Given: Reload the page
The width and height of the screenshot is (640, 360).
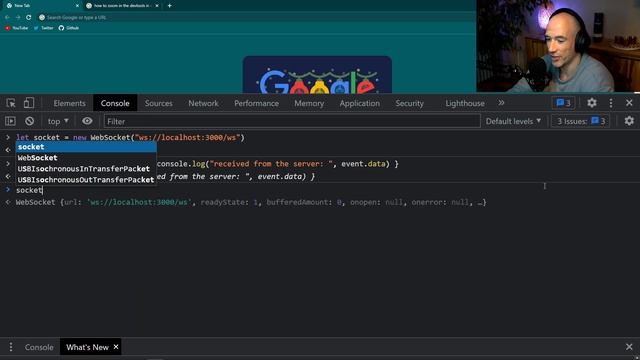Looking at the screenshot, I should [29, 18].
